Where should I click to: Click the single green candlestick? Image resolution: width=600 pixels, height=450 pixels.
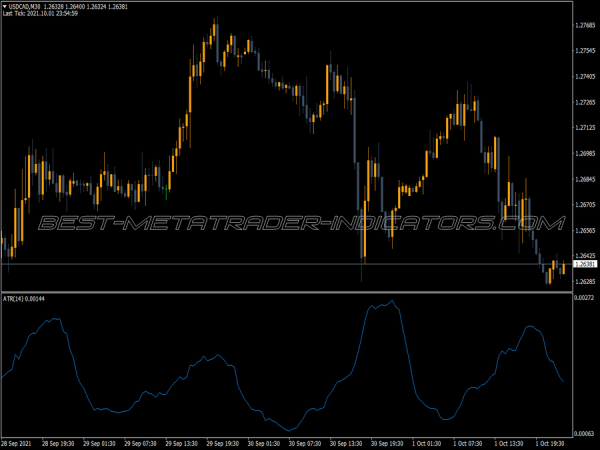click(x=166, y=192)
